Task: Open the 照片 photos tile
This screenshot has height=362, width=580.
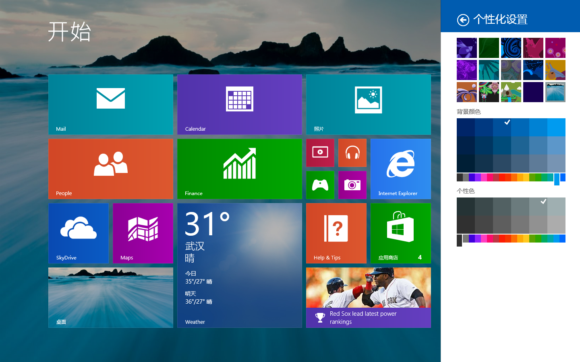Action: pos(368,105)
